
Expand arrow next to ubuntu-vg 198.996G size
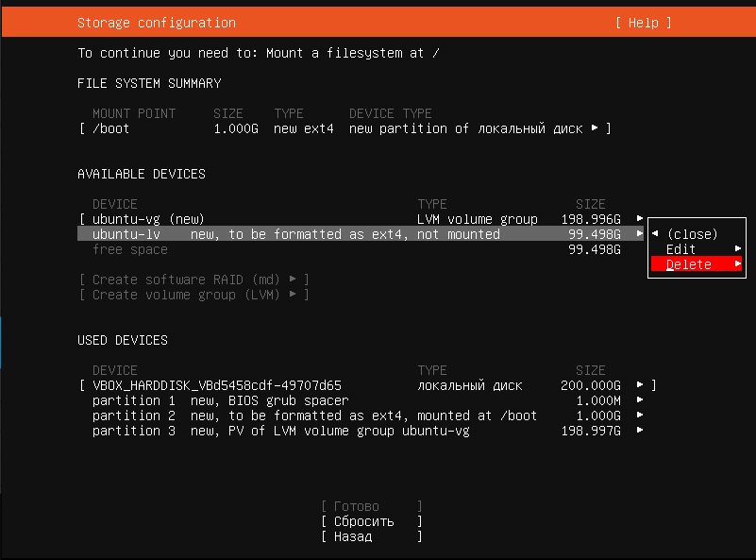coord(640,219)
